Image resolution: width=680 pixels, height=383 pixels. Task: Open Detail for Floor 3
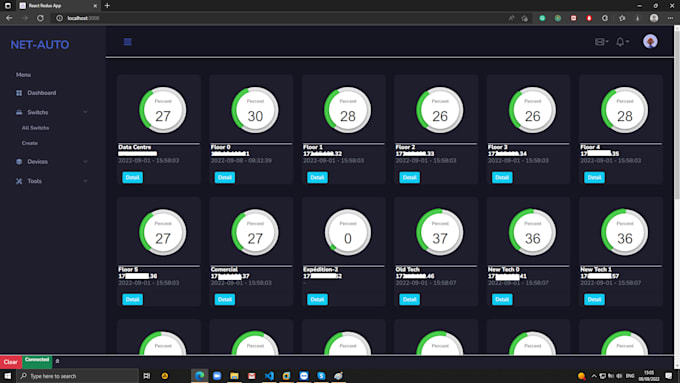point(502,177)
